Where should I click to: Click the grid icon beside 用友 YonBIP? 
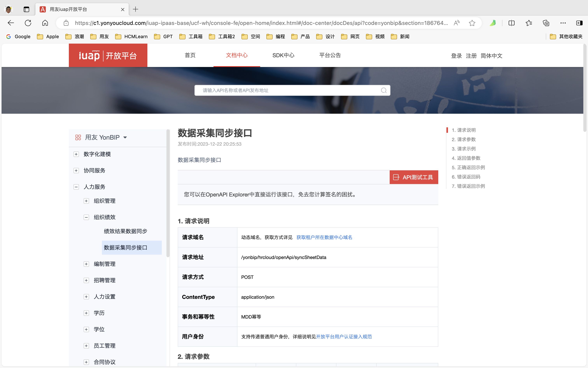point(78,137)
